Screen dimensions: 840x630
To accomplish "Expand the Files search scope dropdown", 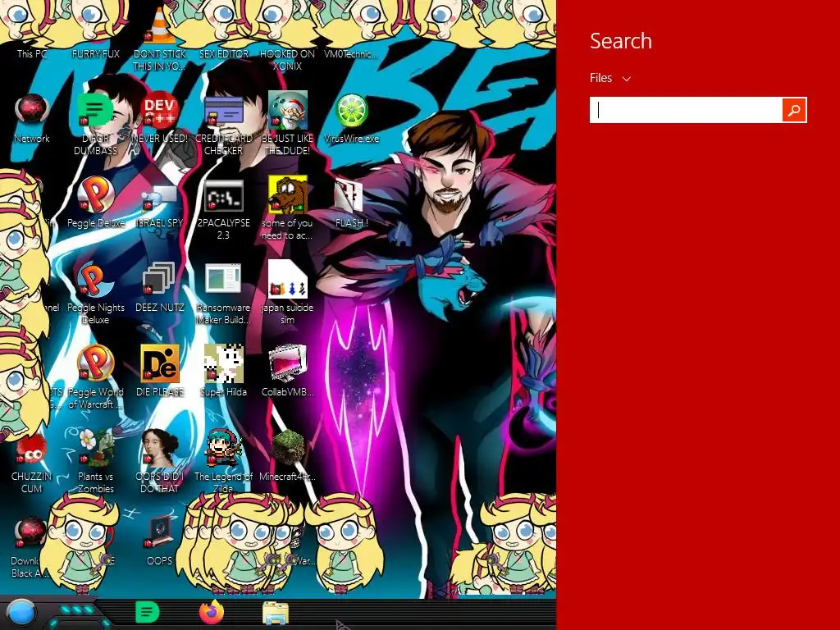I will coord(610,78).
